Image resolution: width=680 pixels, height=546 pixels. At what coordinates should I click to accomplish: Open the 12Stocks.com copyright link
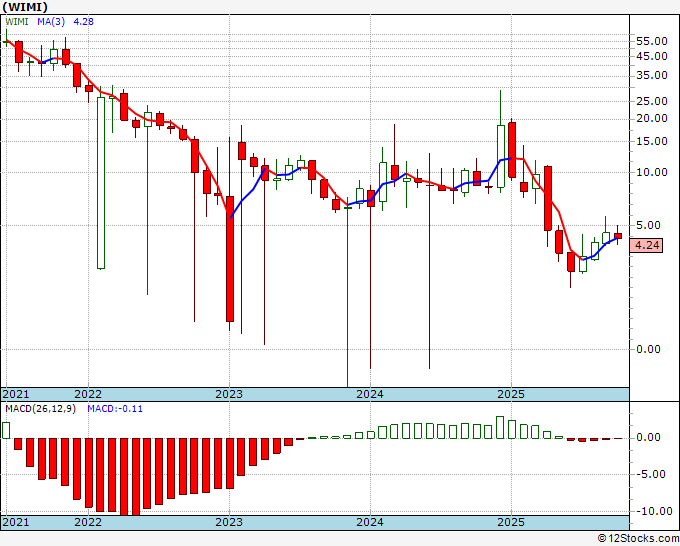[x=638, y=539]
